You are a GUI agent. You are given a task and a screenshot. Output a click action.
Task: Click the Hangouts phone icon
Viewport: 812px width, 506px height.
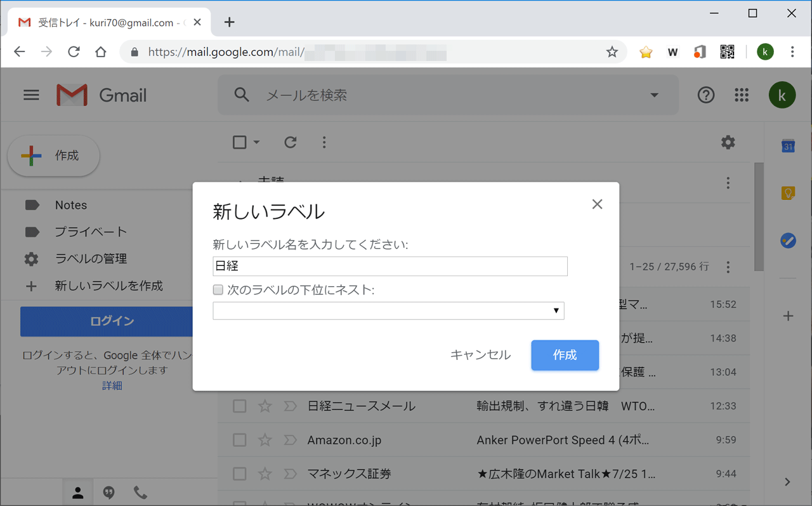tap(140, 493)
